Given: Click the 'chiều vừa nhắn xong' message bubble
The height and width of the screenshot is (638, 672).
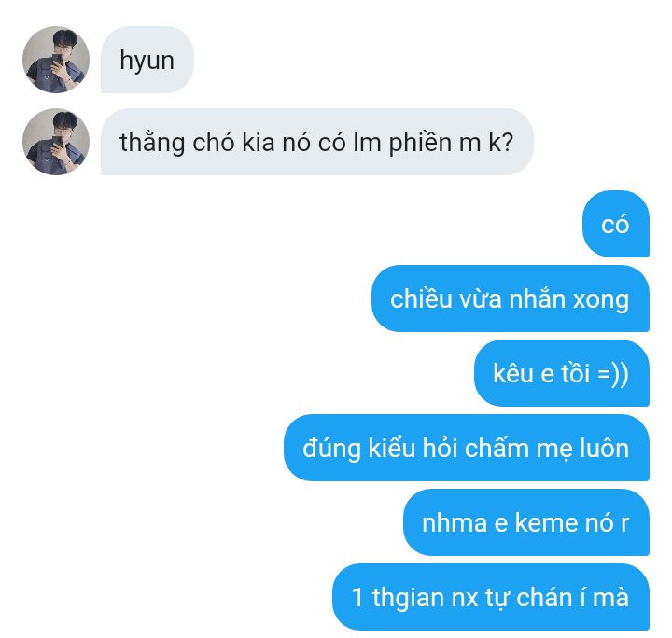Looking at the screenshot, I should coord(511,298).
